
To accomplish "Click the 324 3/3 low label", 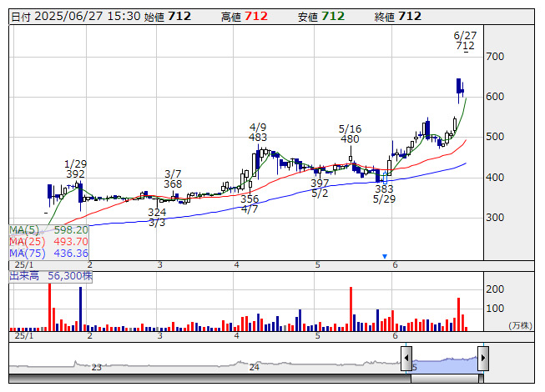I will click(x=157, y=218).
